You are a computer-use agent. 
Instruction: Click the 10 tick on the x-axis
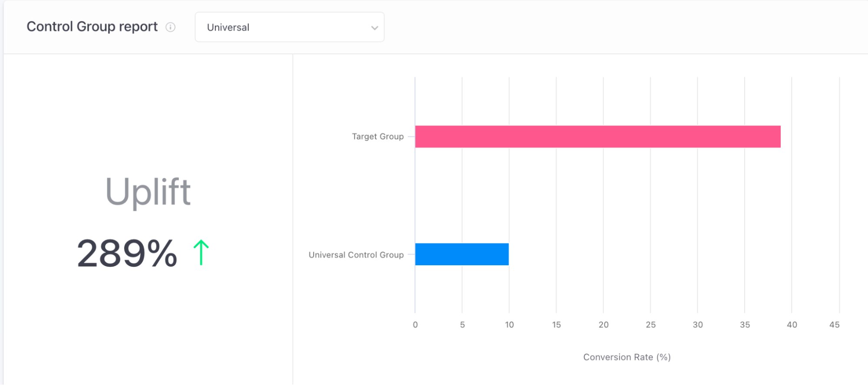(x=509, y=325)
